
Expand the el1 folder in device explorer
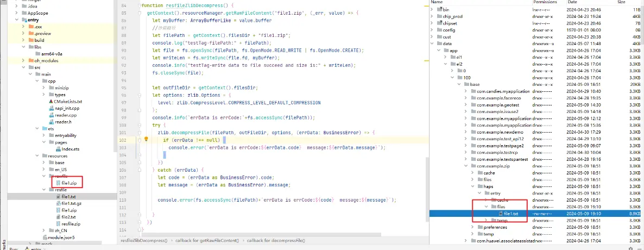445,57
